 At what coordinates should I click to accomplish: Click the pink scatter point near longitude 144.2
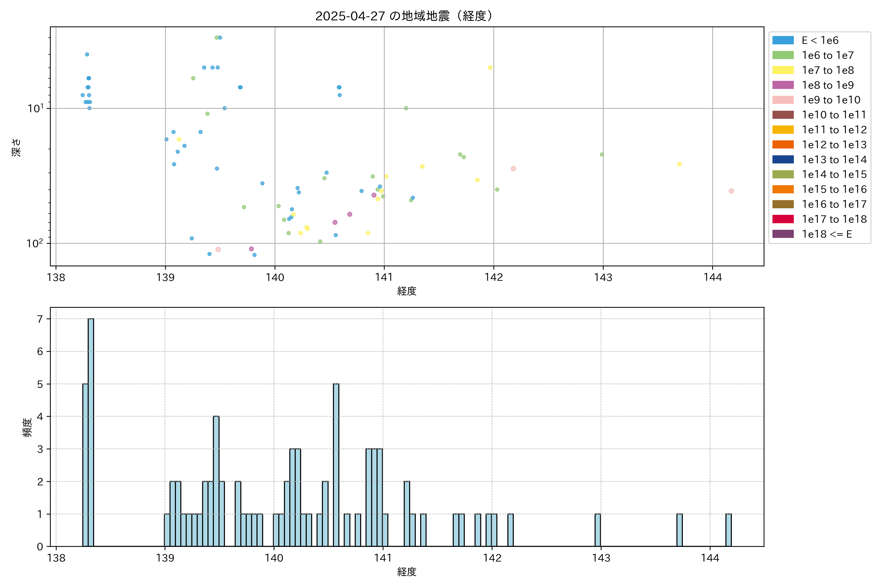pyautogui.click(x=731, y=191)
